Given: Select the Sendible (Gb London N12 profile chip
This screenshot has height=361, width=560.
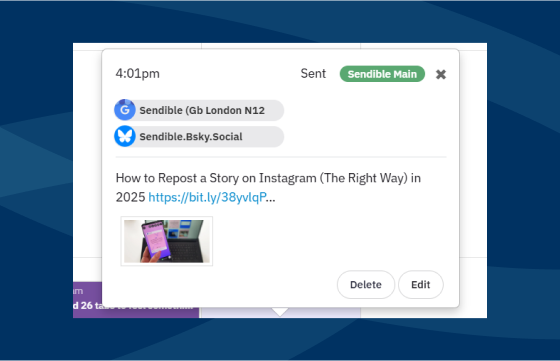Looking at the screenshot, I should click(199, 110).
